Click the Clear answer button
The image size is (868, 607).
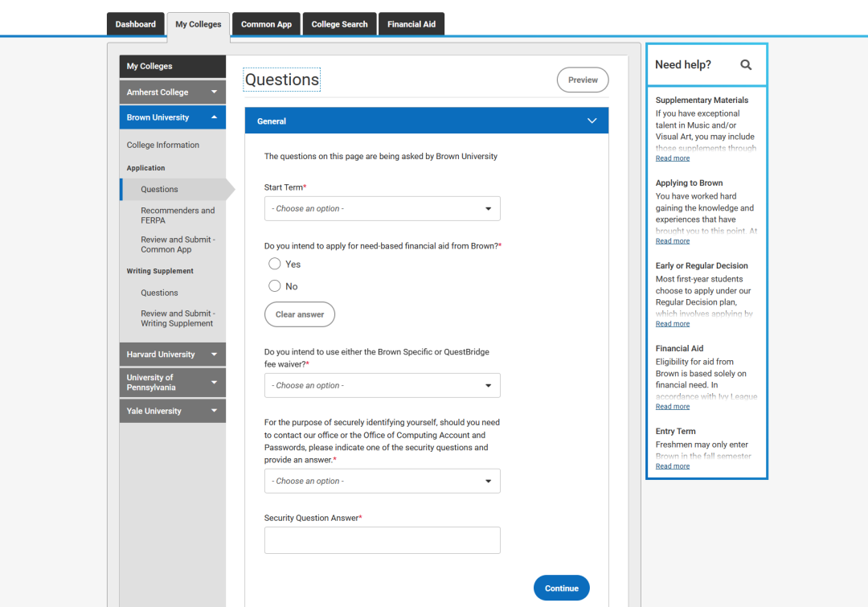300,314
